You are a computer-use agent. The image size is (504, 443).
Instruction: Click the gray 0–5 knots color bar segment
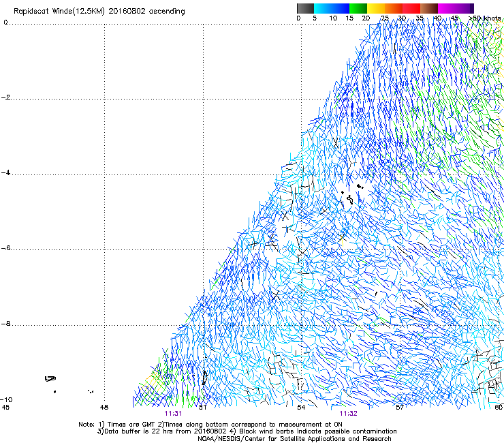pos(305,8)
